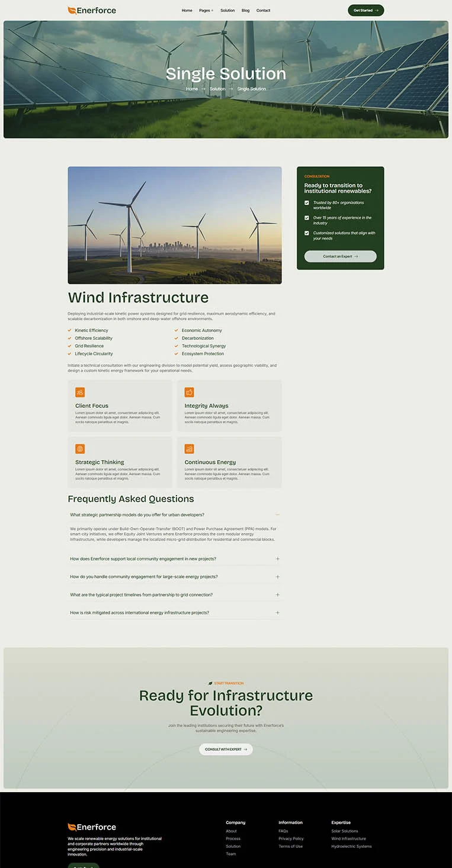This screenshot has width=452, height=868.
Task: Click the checkmark beside Lifecycle Circularity
Action: point(70,353)
